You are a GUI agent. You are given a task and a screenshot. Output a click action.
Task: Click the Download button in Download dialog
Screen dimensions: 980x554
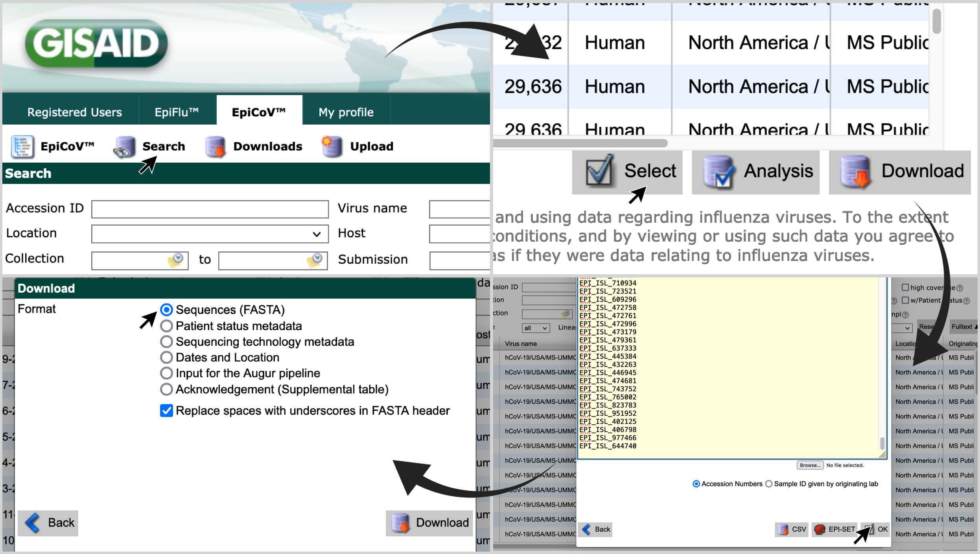[429, 523]
